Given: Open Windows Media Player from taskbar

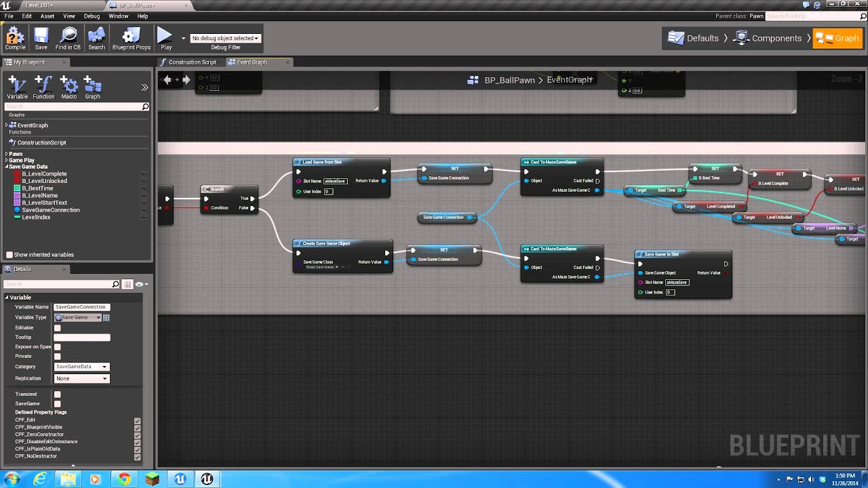Looking at the screenshot, I should pos(95,479).
